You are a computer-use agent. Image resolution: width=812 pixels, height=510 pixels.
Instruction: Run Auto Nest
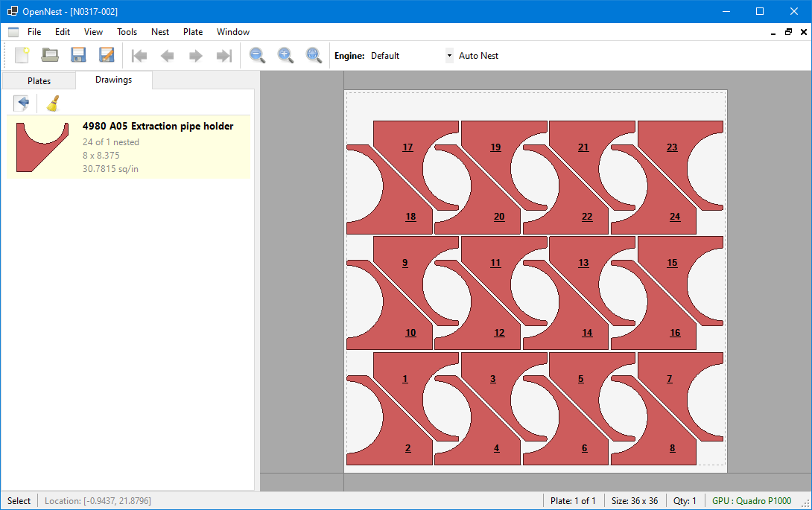[x=479, y=55]
